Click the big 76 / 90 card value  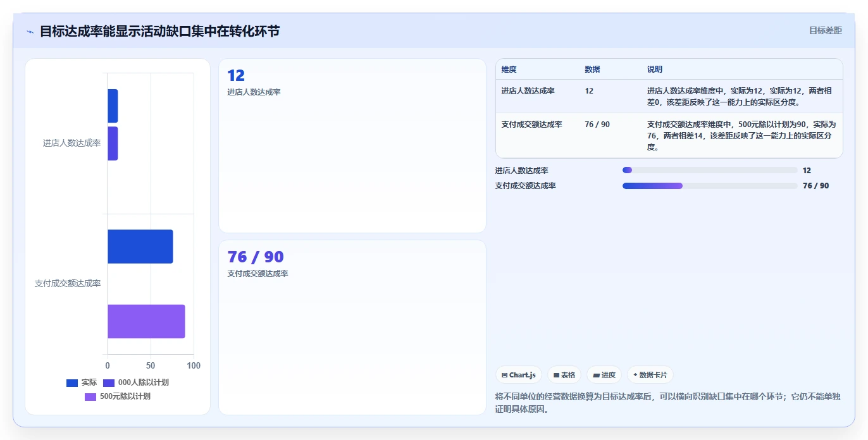click(x=256, y=257)
